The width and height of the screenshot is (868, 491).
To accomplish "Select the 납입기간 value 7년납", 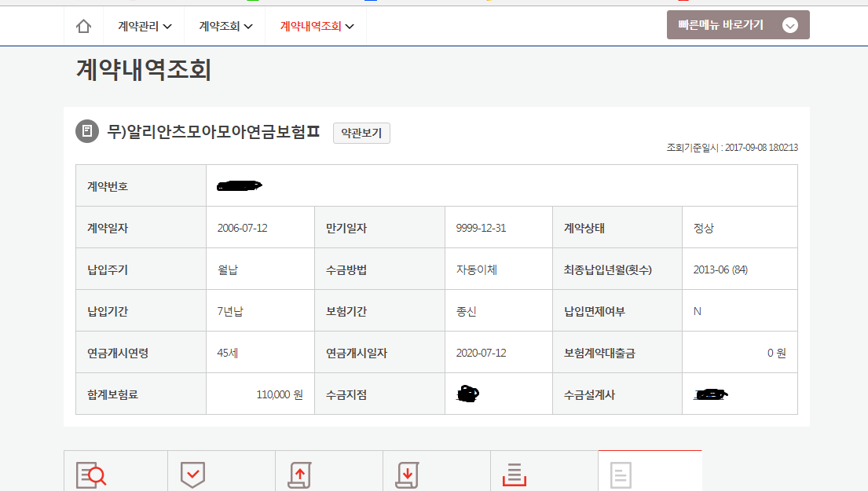I will [x=230, y=312].
